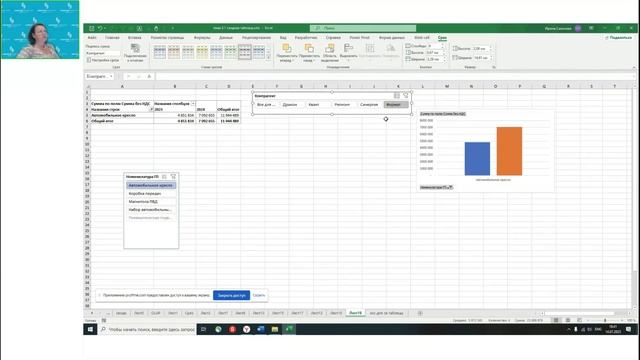This screenshot has width=640, height=360.
Task: Click the Скрыть link in the sharing notification
Action: tap(259, 295)
